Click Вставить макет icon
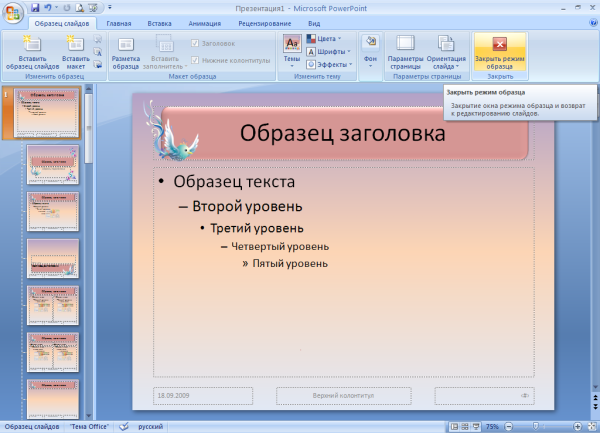This screenshot has width=600, height=433. click(x=76, y=52)
